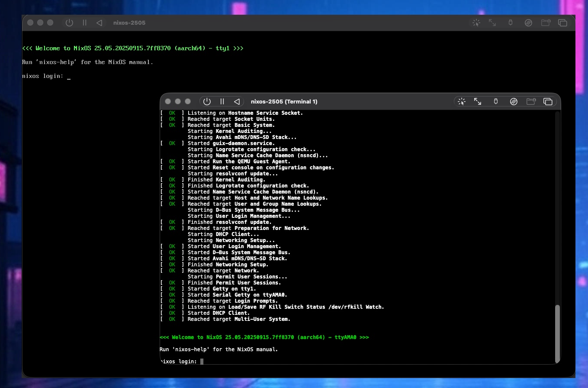Show the display windows list for Terminal 1
Screen dimensions: 588x388
(x=548, y=101)
